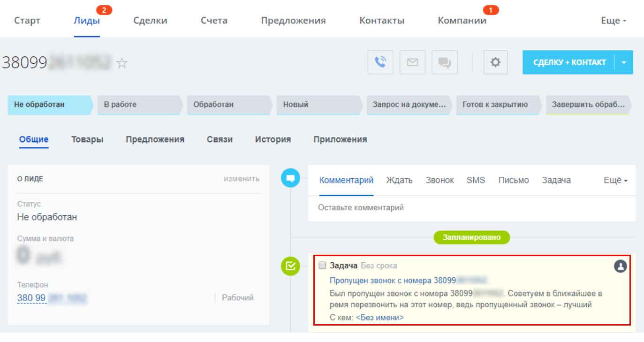Click the phone call icon button
Viewport: 644px width, 342px height.
(380, 62)
